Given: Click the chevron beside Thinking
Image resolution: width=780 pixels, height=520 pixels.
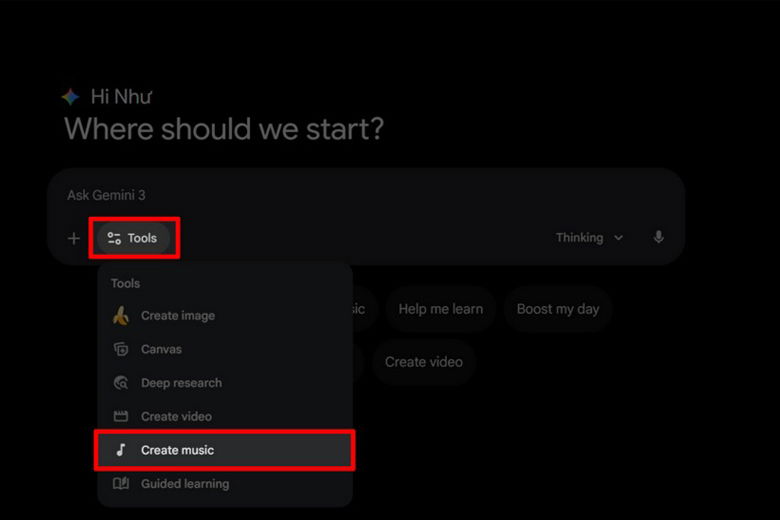Looking at the screenshot, I should (x=618, y=238).
